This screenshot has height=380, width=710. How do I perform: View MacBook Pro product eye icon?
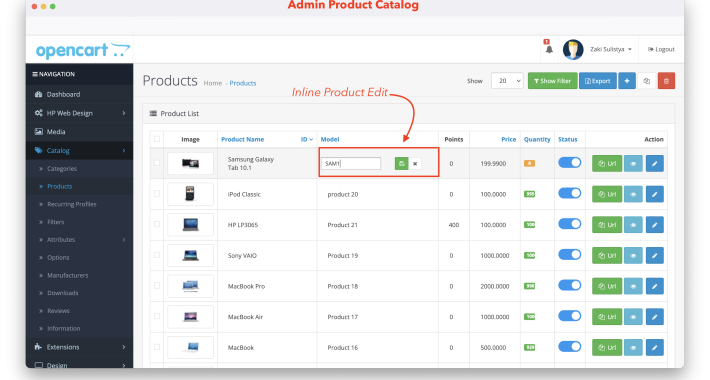633,286
